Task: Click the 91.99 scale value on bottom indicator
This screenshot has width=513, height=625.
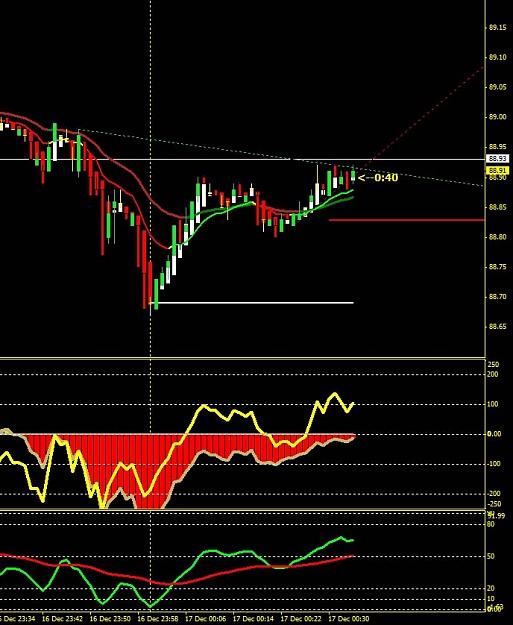Action: click(x=496, y=516)
